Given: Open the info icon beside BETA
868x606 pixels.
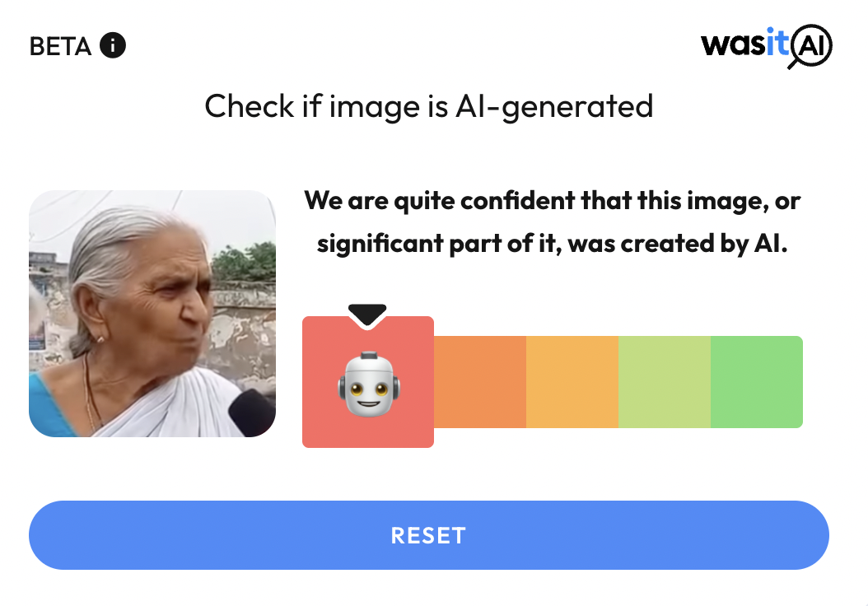Looking at the screenshot, I should [x=112, y=45].
